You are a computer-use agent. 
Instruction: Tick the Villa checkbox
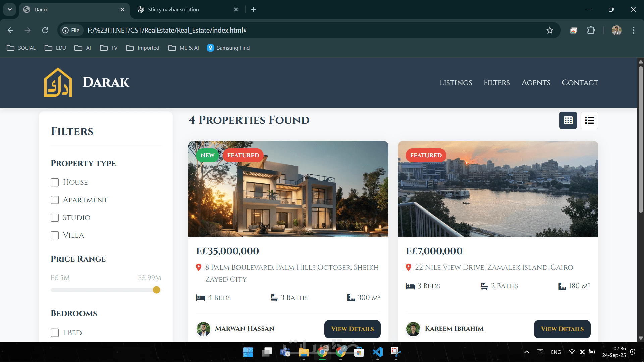(55, 235)
